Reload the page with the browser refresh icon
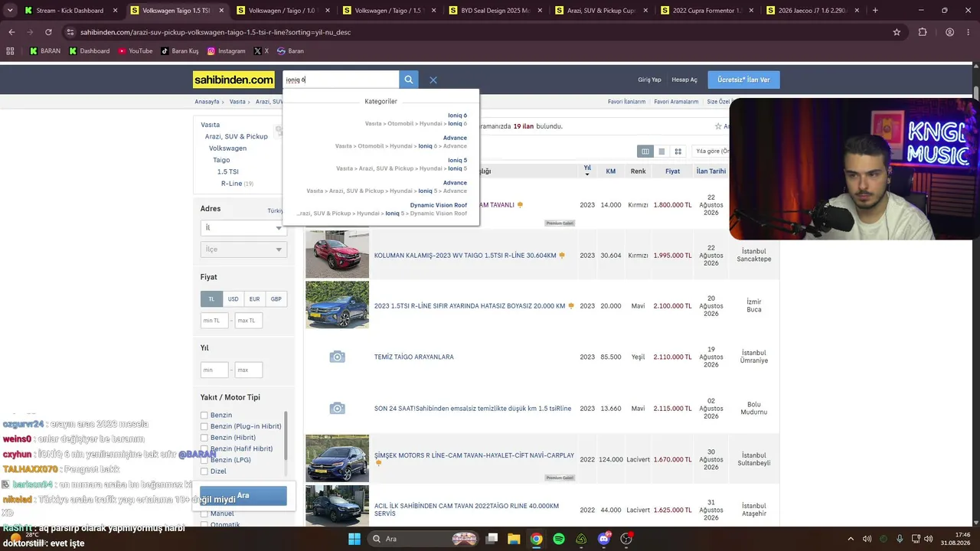Viewport: 980px width, 551px height. click(48, 32)
